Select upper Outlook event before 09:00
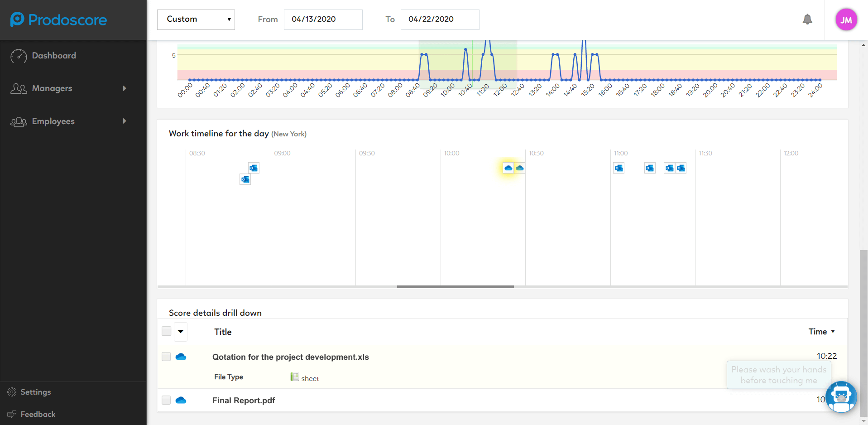Viewport: 868px width, 425px height. 254,168
